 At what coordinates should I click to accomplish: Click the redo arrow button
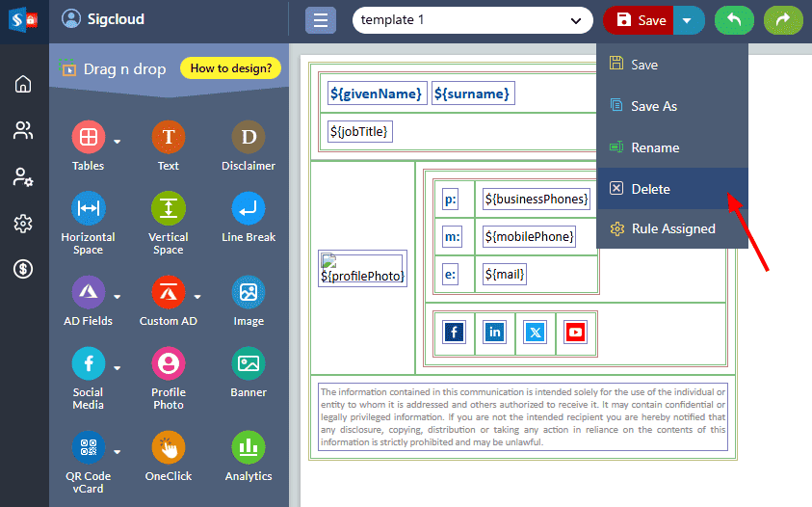[x=783, y=20]
